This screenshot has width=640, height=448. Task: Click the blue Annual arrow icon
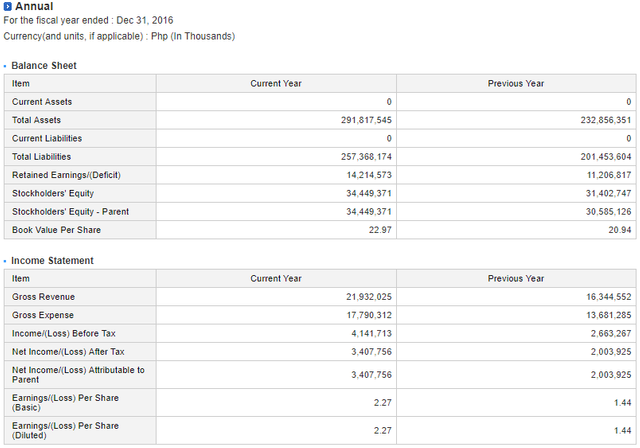pyautogui.click(x=7, y=7)
